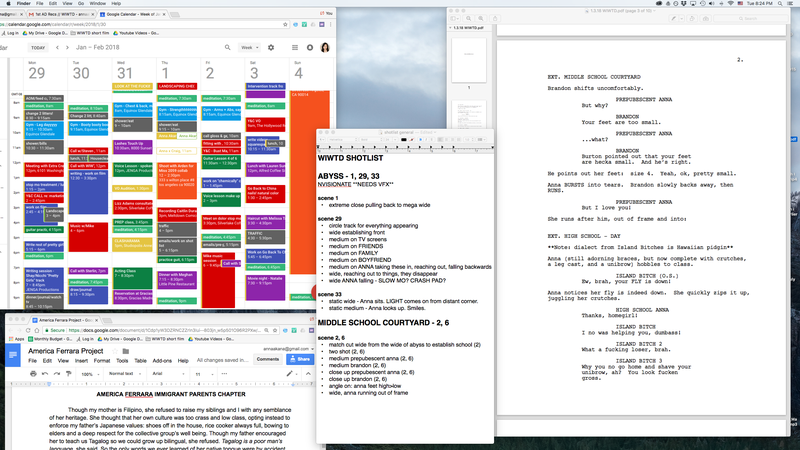Open the Format menu in Google Docs
800x450 pixels.
102,361
